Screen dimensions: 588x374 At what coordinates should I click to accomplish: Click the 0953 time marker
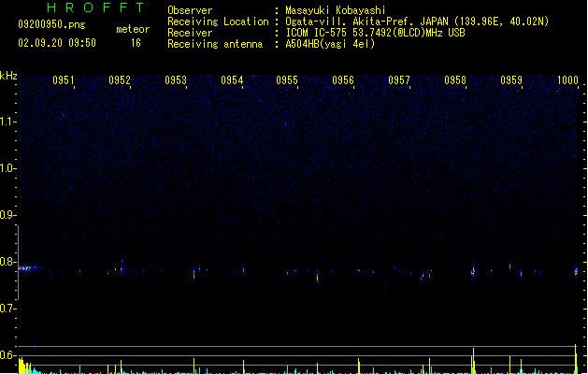(x=176, y=80)
